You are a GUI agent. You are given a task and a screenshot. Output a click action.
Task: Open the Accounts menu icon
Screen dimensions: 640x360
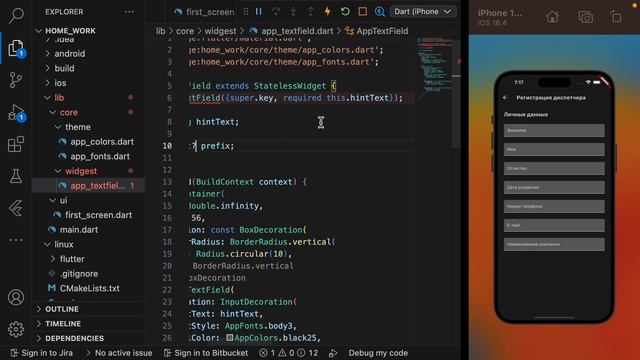(16, 297)
